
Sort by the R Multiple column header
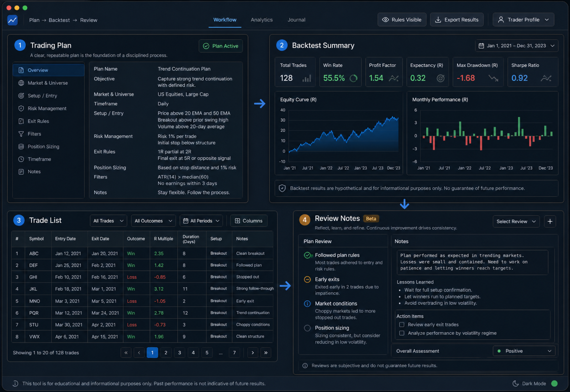[x=164, y=239]
